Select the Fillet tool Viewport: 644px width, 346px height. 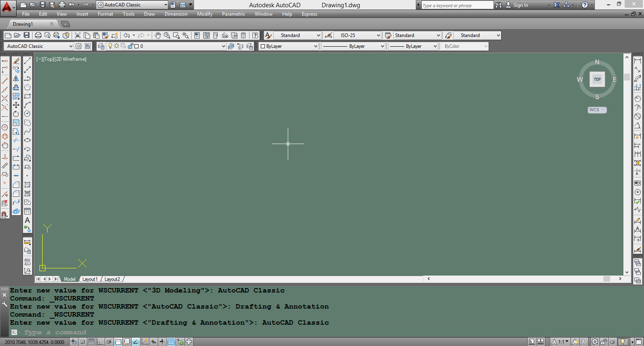(16, 194)
